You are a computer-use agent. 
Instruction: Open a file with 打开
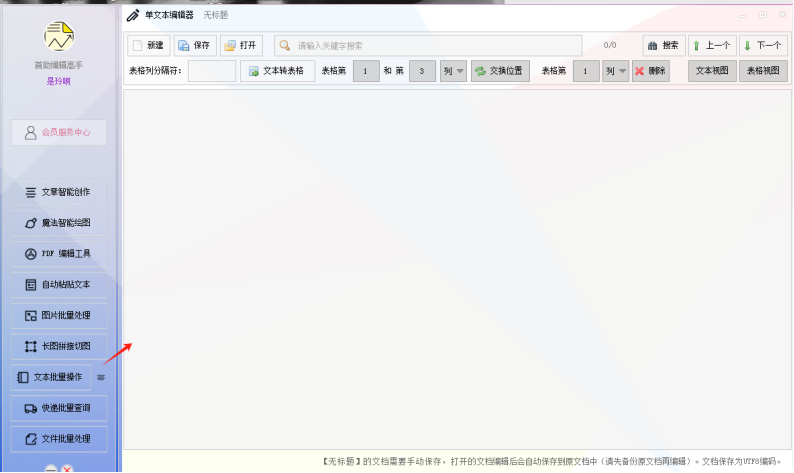click(242, 46)
